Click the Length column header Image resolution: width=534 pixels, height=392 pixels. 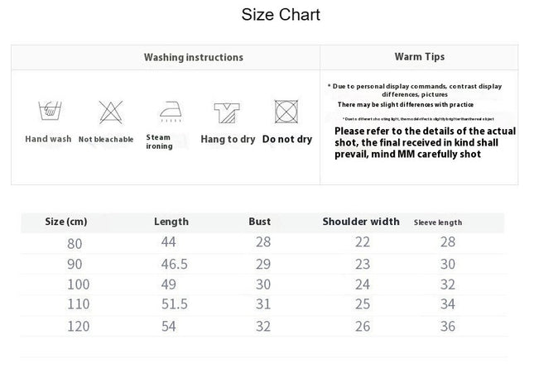[171, 222]
